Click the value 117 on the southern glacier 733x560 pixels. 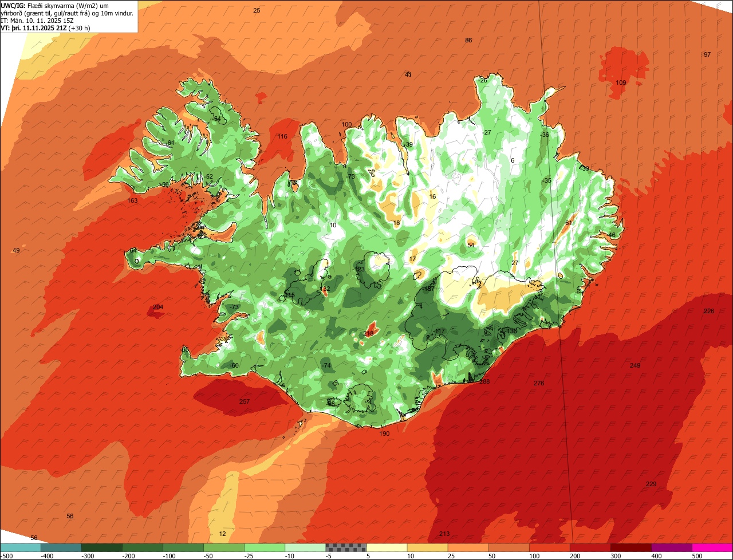tap(440, 332)
